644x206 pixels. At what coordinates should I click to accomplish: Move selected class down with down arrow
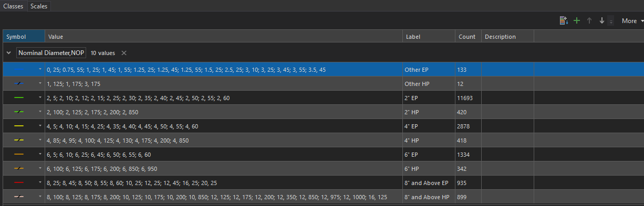[602, 21]
